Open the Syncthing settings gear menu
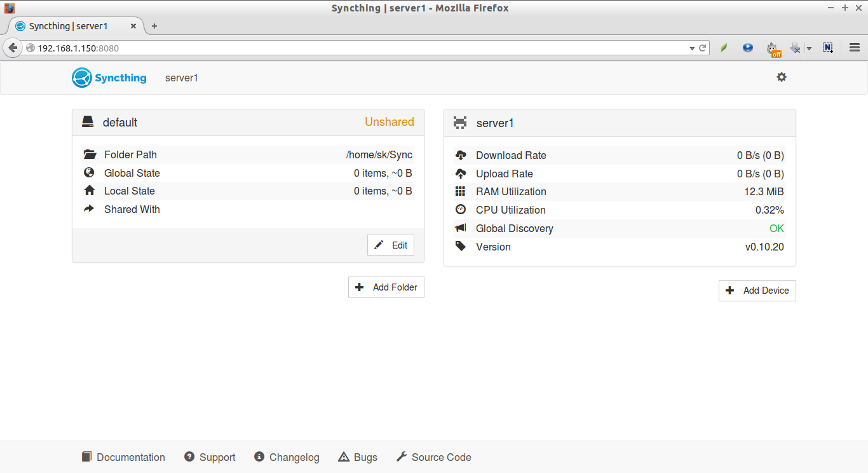The height and width of the screenshot is (473, 868). click(781, 77)
